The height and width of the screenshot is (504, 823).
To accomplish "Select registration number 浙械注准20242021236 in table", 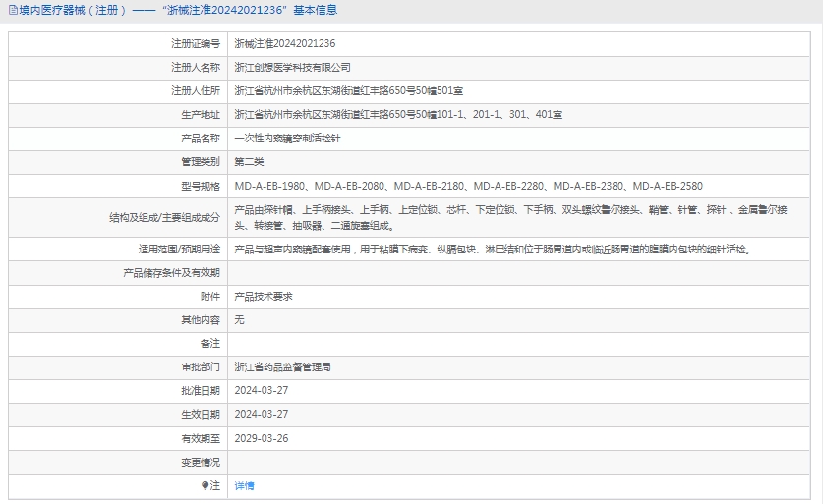I will [285, 44].
